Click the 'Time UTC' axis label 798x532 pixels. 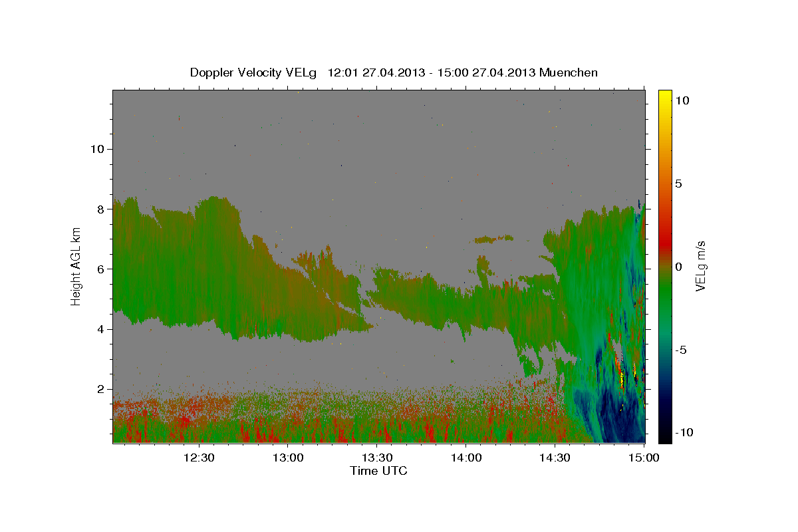tap(378, 471)
